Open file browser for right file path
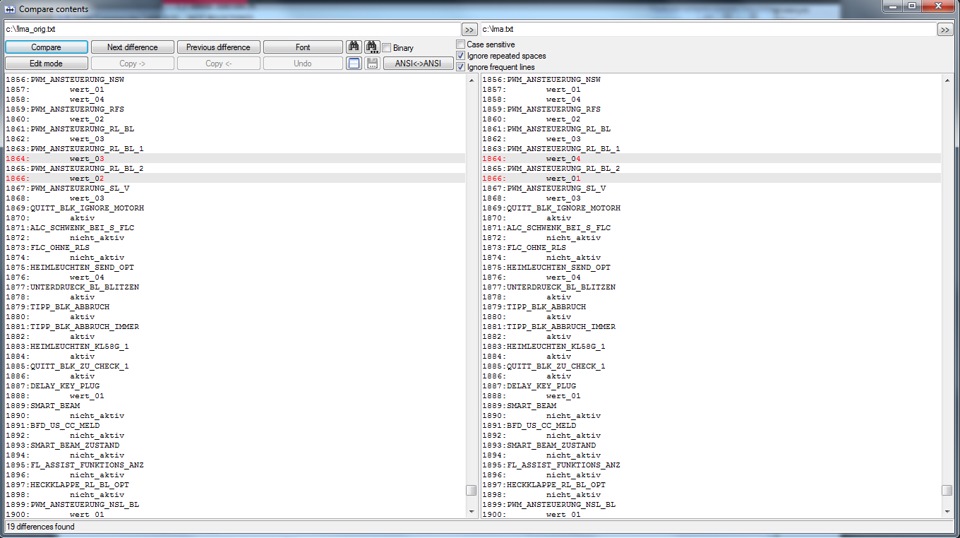This screenshot has width=960, height=538. [x=945, y=29]
